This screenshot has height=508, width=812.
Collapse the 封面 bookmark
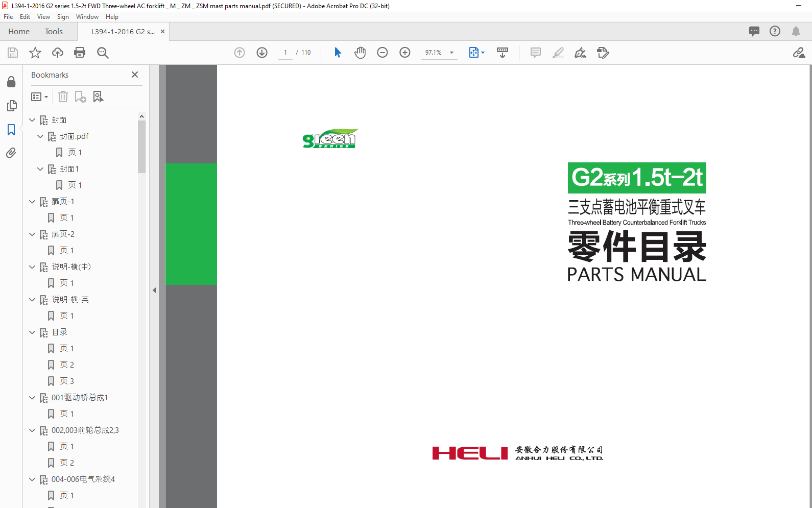[x=32, y=120]
